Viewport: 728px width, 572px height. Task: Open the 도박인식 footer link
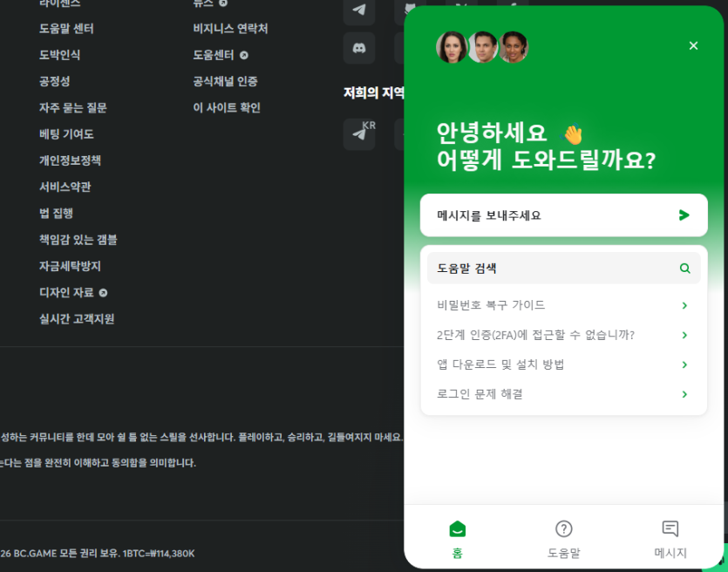click(59, 55)
